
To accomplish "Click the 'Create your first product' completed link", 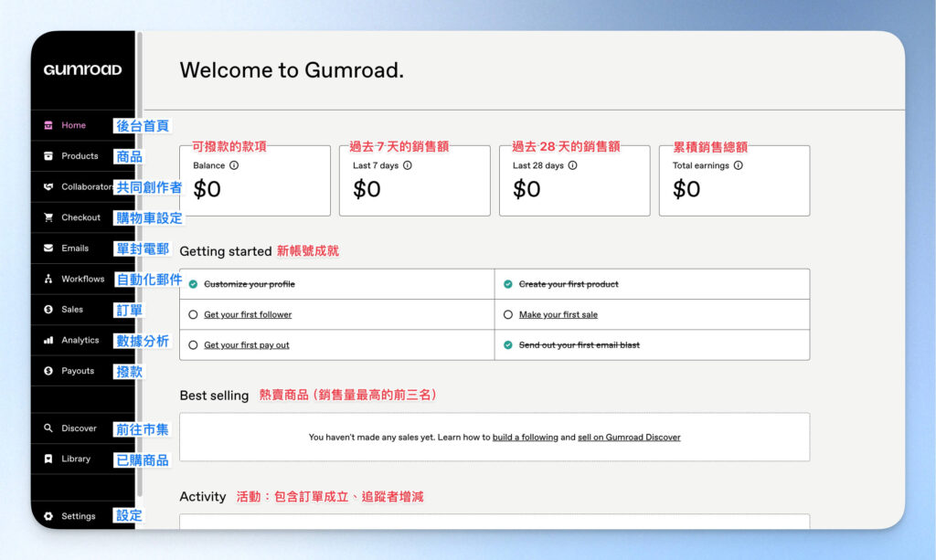I will (569, 284).
